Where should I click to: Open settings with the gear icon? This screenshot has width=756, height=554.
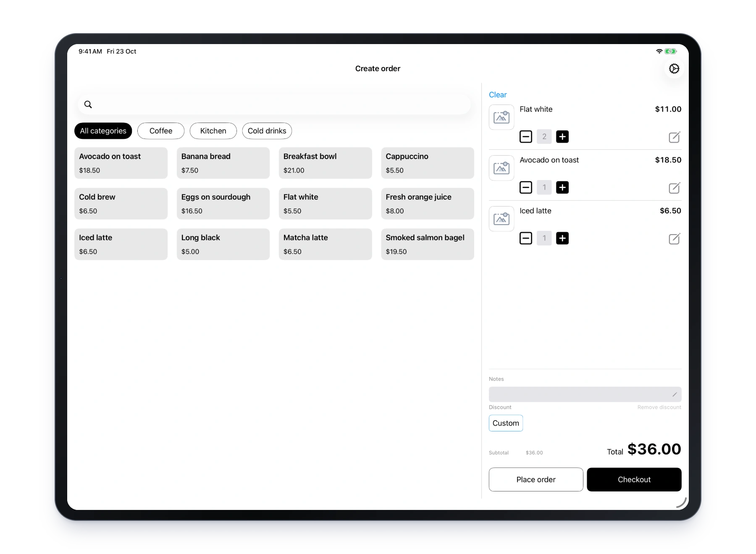(674, 68)
